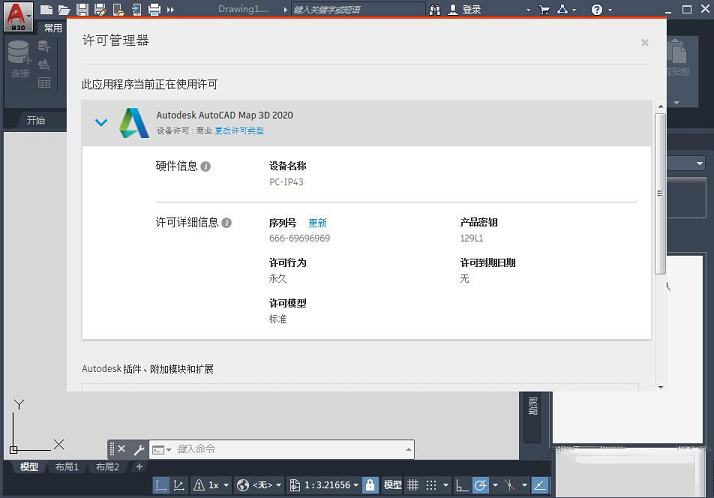Click the Help question mark icon
This screenshot has width=714, height=498.
597,10
